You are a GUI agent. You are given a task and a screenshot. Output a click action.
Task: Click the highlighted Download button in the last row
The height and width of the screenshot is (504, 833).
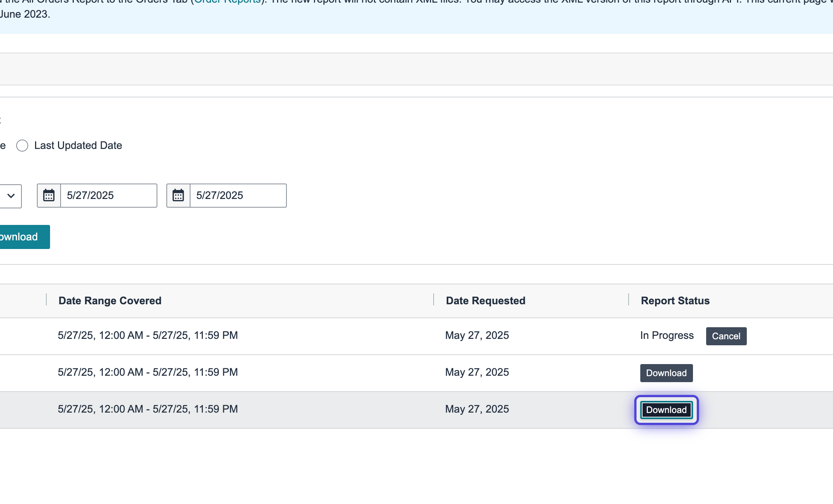[666, 410]
